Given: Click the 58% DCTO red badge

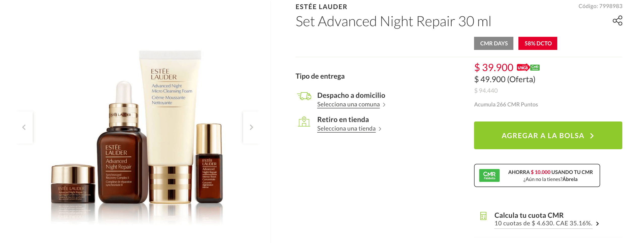Looking at the screenshot, I should (x=538, y=43).
